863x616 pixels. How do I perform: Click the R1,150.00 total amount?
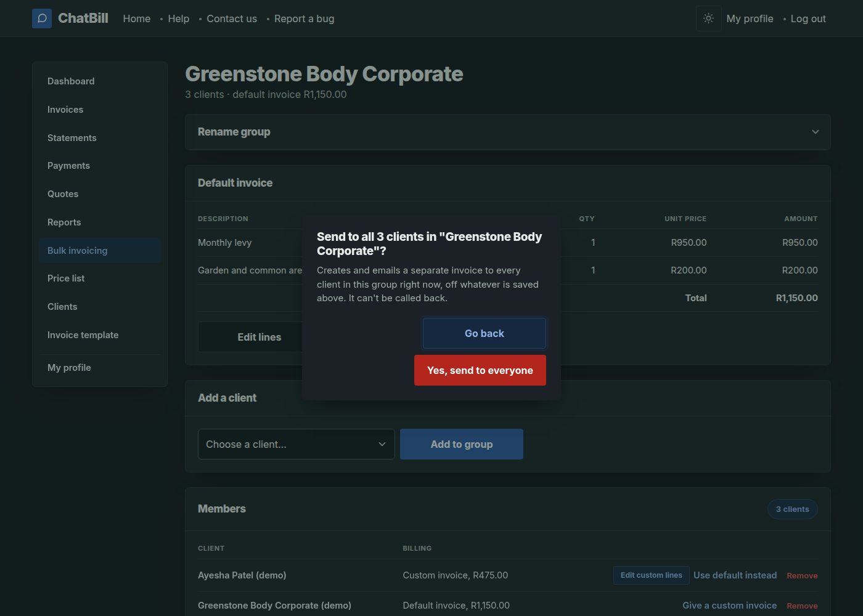coord(796,298)
